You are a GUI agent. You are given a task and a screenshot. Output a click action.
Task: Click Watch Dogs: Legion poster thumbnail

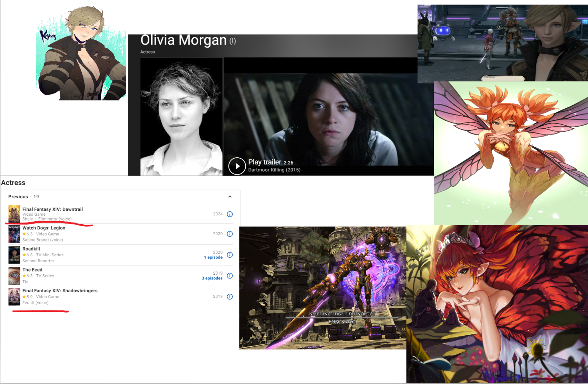tap(14, 234)
